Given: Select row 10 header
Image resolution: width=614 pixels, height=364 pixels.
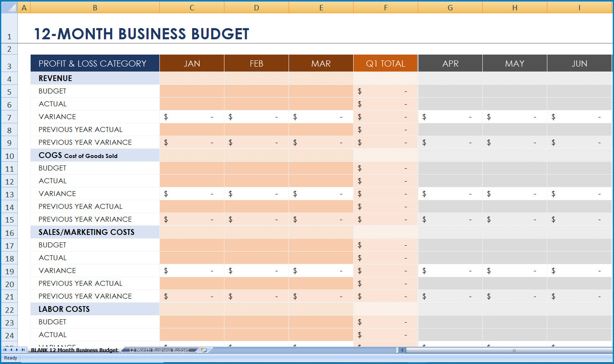Looking at the screenshot, I should (x=9, y=156).
